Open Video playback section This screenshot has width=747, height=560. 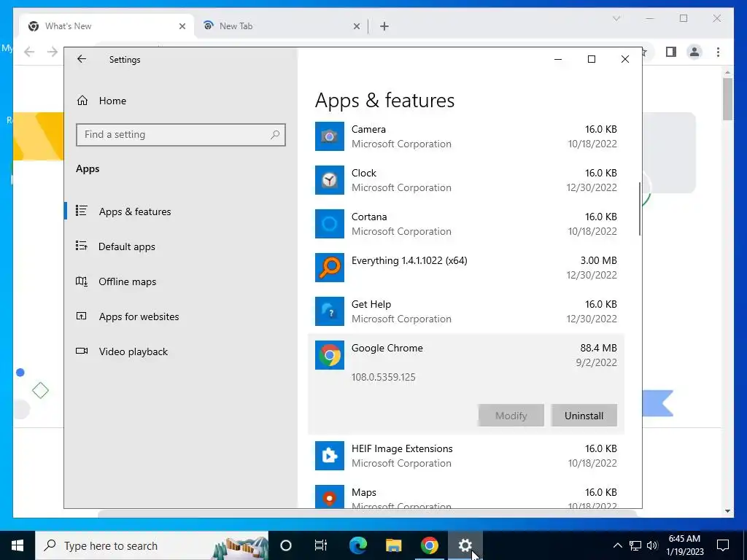pos(133,351)
